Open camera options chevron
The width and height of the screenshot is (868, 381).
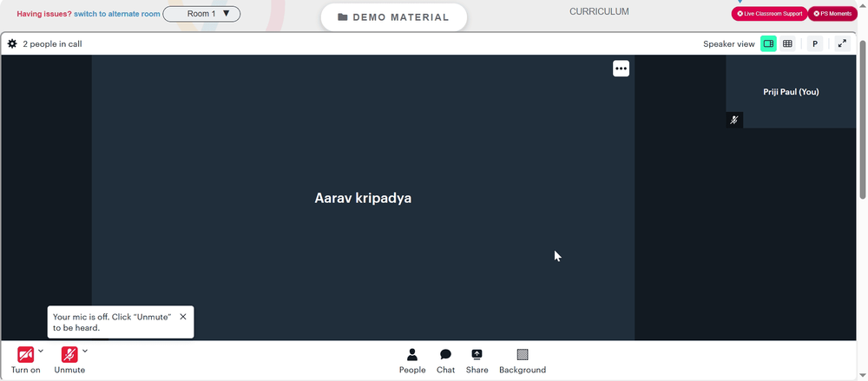pyautogui.click(x=41, y=351)
